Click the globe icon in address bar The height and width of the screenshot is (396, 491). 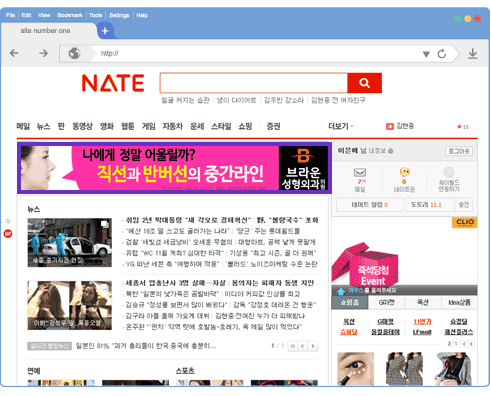click(74, 53)
